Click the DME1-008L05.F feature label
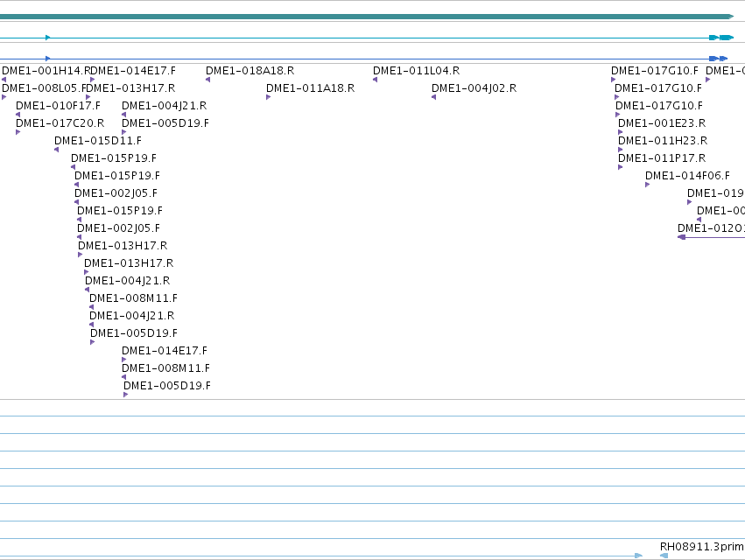745x560 pixels. pos(45,88)
